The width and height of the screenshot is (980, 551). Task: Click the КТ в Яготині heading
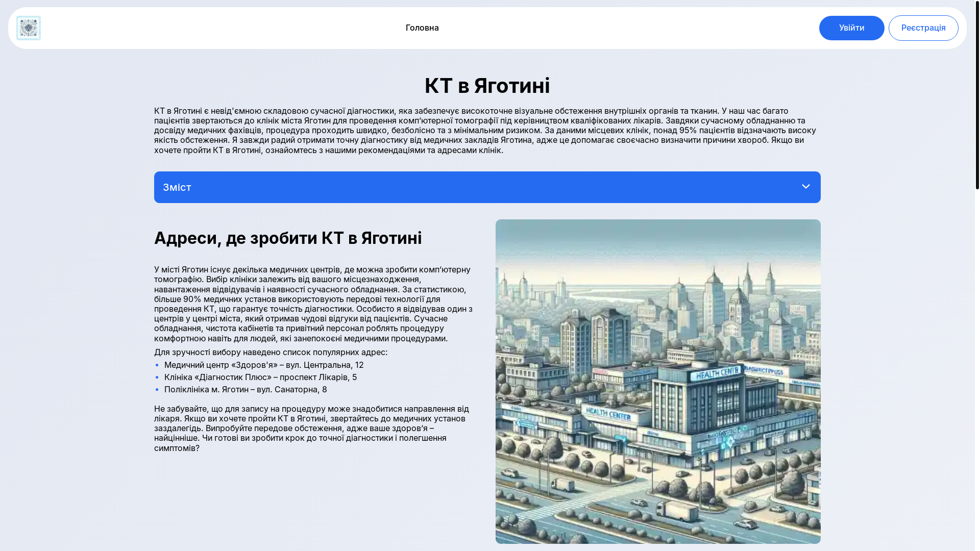(x=487, y=86)
